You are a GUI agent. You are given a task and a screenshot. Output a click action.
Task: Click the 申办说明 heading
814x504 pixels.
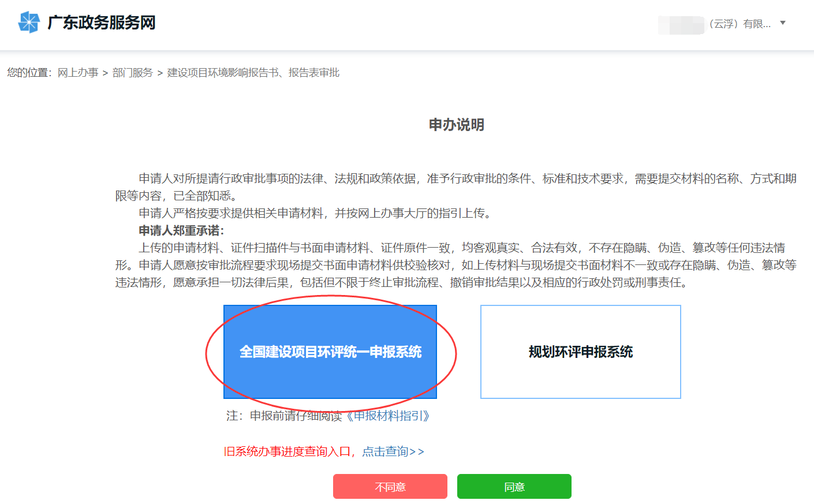[456, 125]
